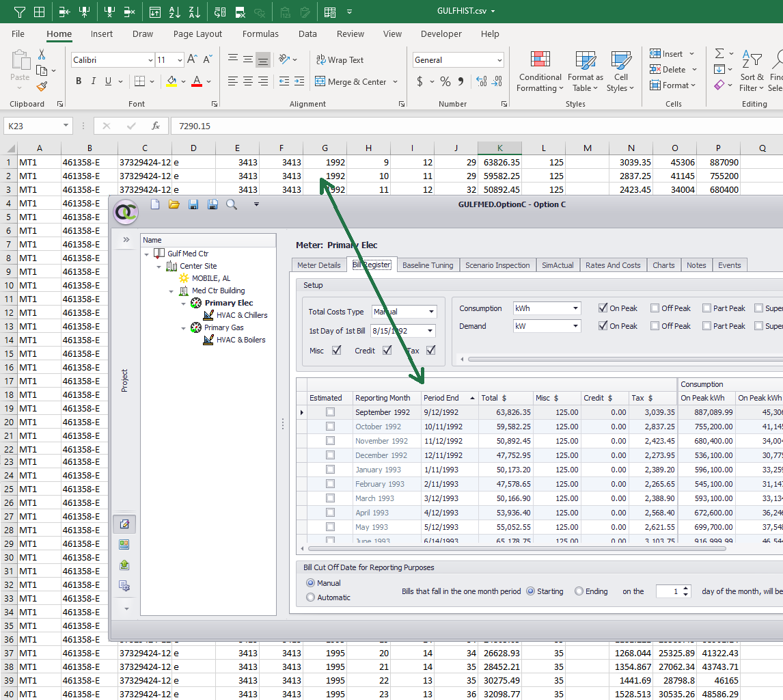Open the File menu in Excel
783x700 pixels.
point(18,33)
